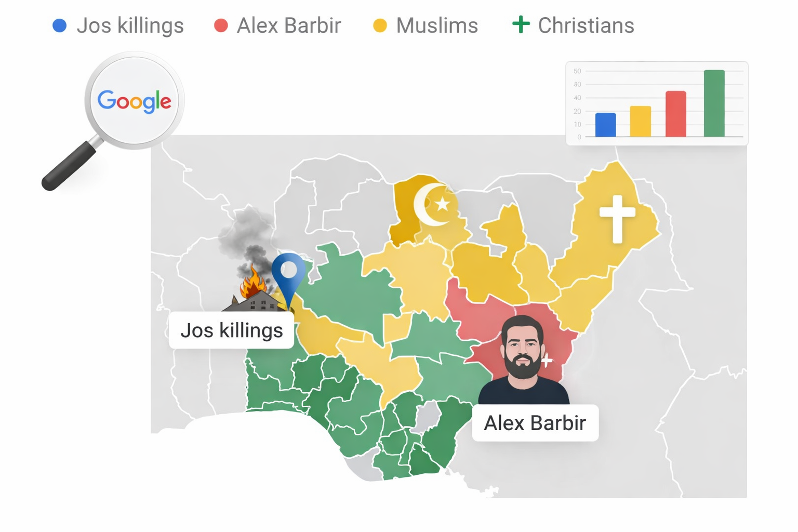
Task: Click the "Muslims" legend text
Action: 437,25
